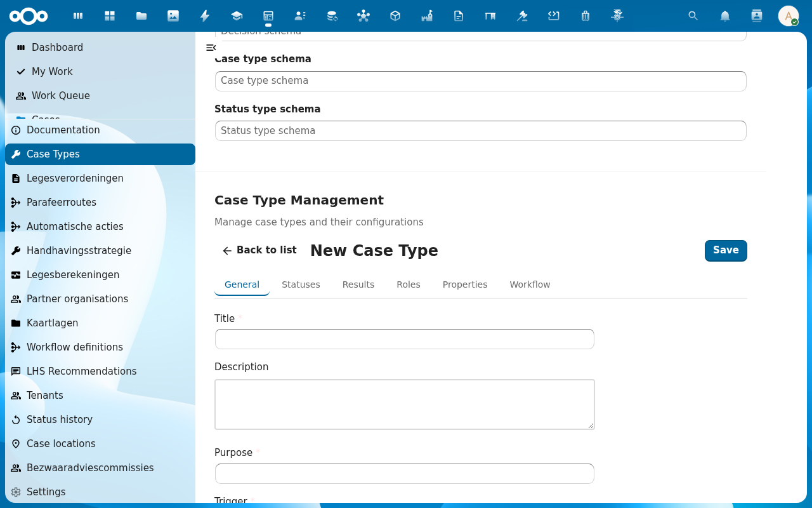Screen dimensions: 812x508
Task: Open Parafeerroutes in the sidebar
Action: 100,203
